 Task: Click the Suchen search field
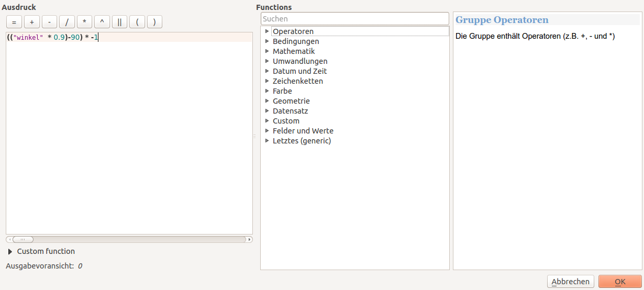pyautogui.click(x=354, y=19)
